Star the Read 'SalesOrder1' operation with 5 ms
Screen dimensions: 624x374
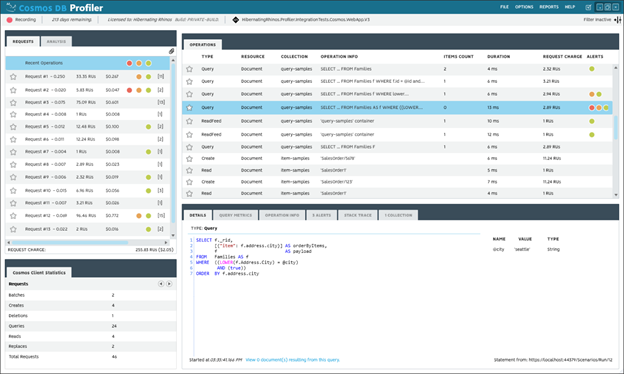(189, 171)
